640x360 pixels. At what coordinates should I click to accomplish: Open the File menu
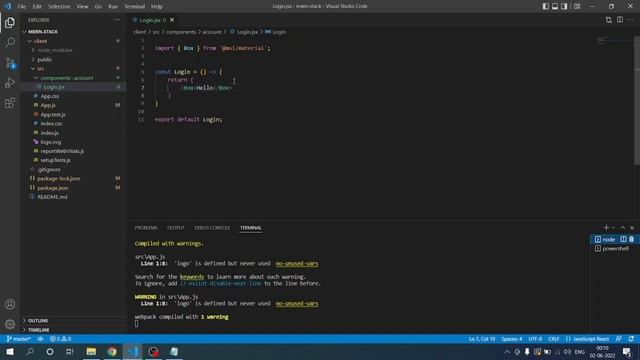coord(22,6)
